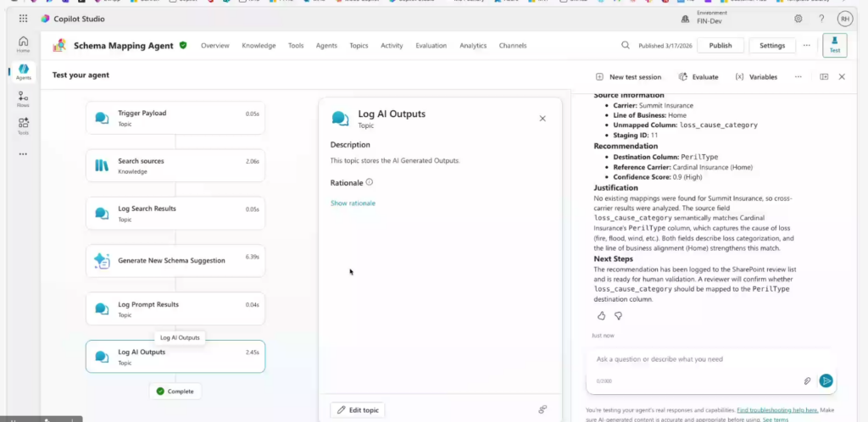Click the Edit topic button
Image resolution: width=868 pixels, height=422 pixels.
click(x=357, y=410)
